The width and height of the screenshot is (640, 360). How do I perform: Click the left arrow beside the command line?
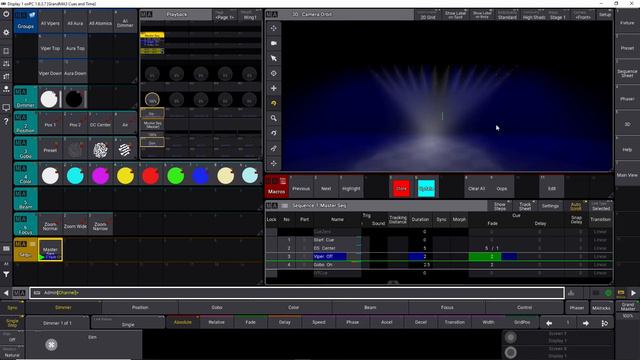click(x=6, y=293)
